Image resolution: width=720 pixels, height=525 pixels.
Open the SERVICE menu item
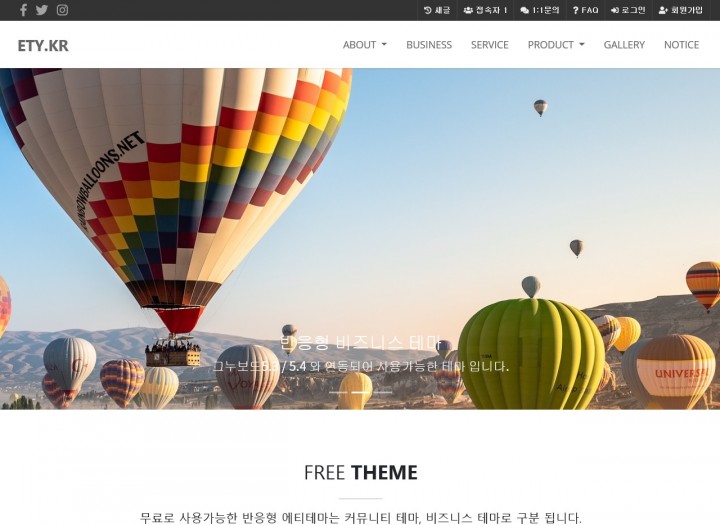pos(489,45)
